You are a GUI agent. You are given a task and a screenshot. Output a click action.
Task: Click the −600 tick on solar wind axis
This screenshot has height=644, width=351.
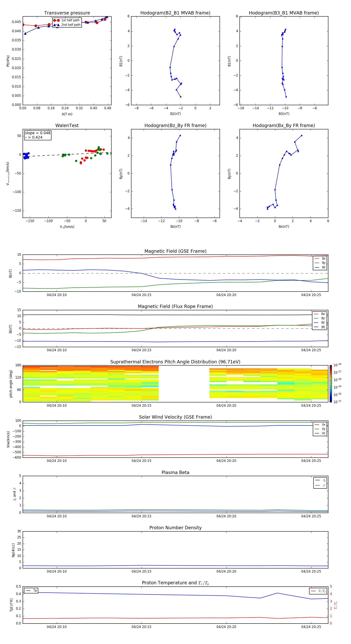coord(17,458)
